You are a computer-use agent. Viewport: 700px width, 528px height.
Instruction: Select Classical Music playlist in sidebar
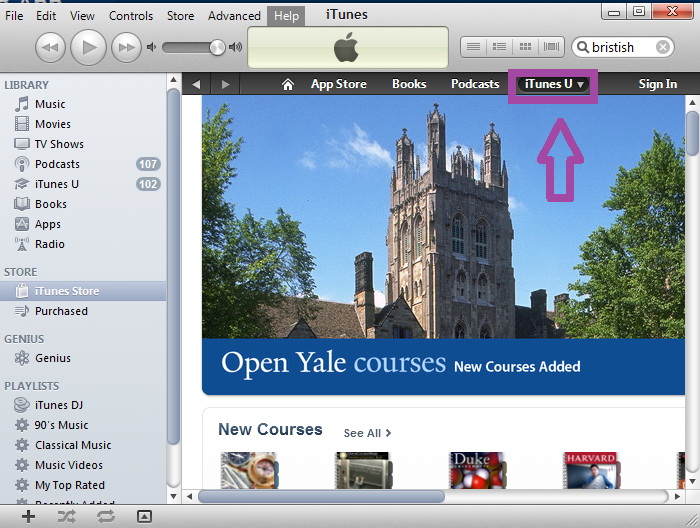tap(73, 445)
